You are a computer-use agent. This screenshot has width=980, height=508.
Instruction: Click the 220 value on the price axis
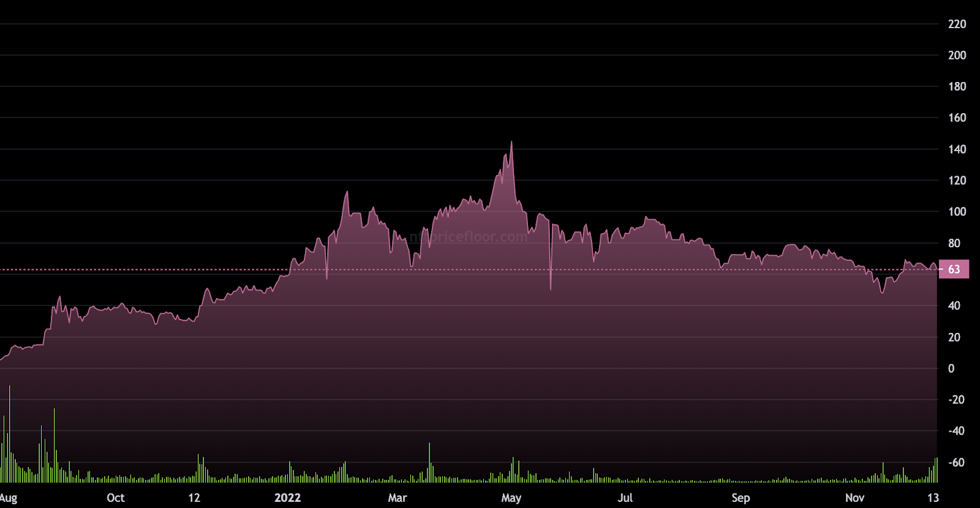[x=957, y=24]
